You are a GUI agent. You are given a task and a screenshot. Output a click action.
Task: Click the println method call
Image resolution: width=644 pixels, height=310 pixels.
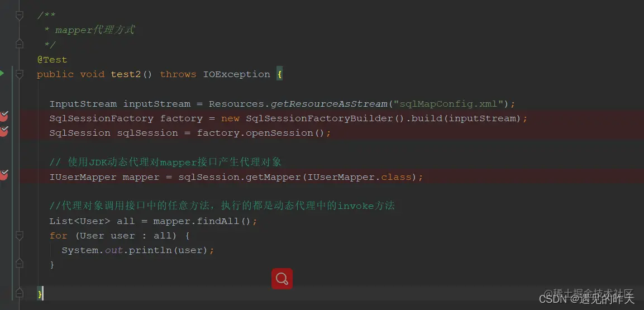tap(150, 250)
